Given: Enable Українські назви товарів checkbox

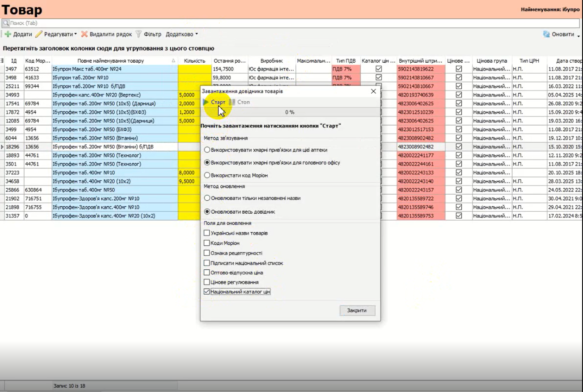Looking at the screenshot, I should (207, 233).
